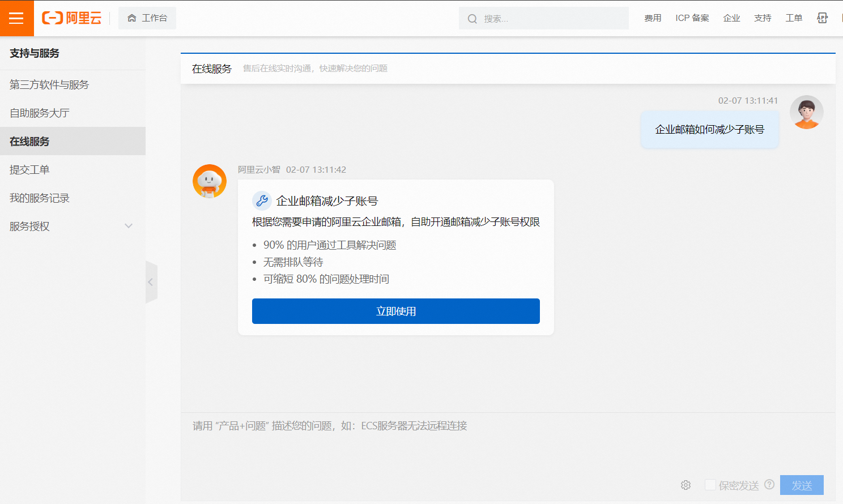Viewport: 843px width, 504px height.
Task: Click timestamp 02-07 13:11:41
Action: pyautogui.click(x=748, y=101)
